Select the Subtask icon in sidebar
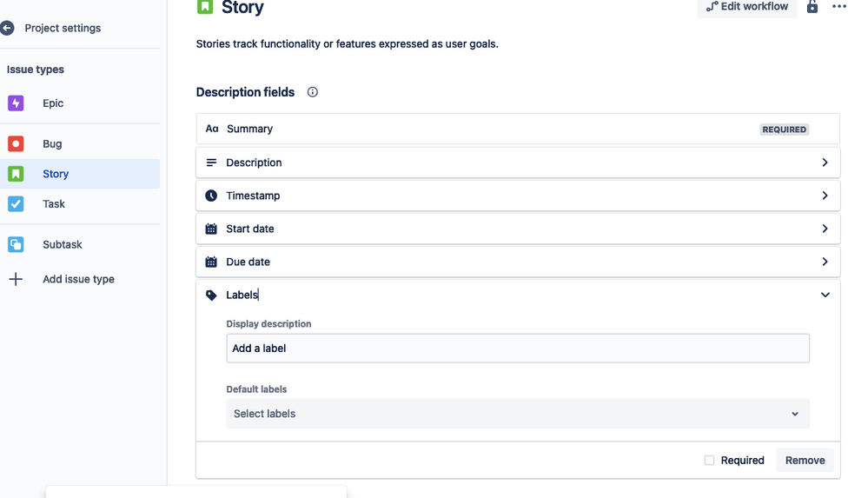 click(16, 244)
